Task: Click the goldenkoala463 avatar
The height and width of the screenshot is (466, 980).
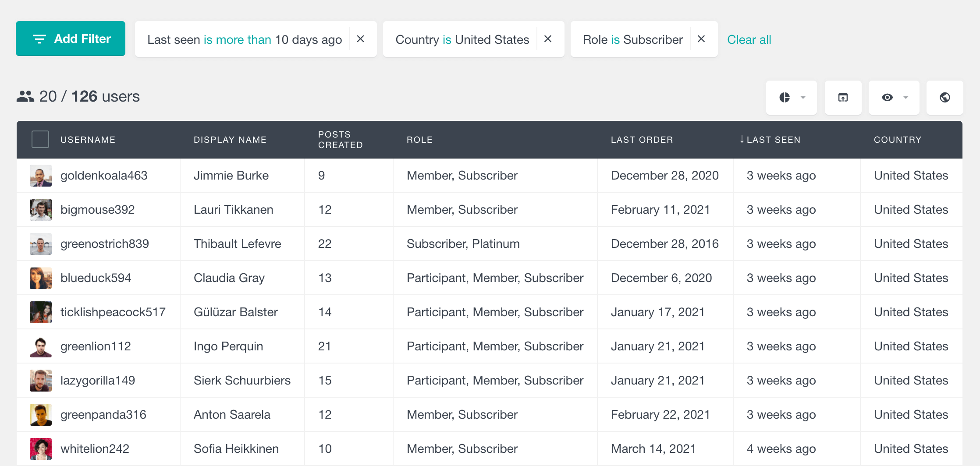Action: click(41, 176)
